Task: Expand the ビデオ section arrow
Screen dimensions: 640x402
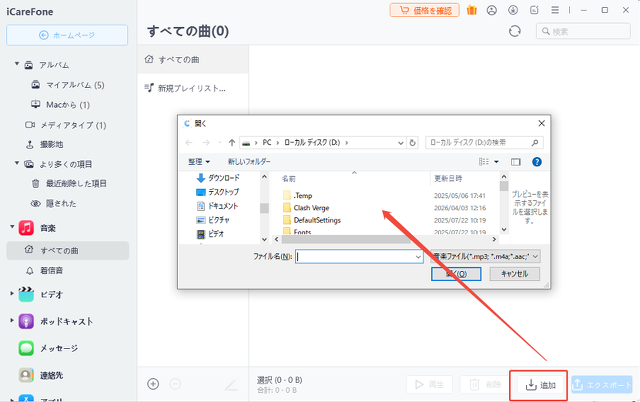Action: click(12, 293)
